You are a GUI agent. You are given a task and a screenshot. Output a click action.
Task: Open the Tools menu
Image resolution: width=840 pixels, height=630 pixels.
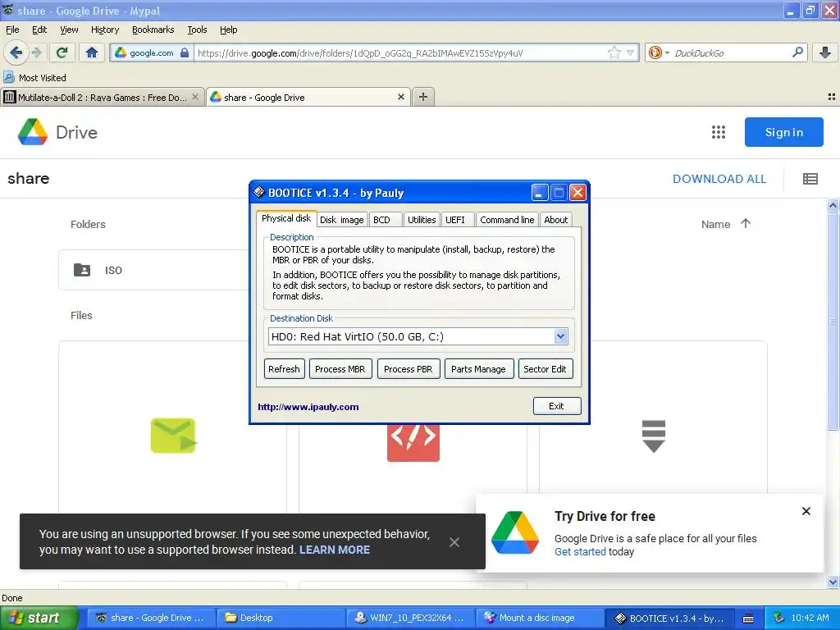(197, 30)
